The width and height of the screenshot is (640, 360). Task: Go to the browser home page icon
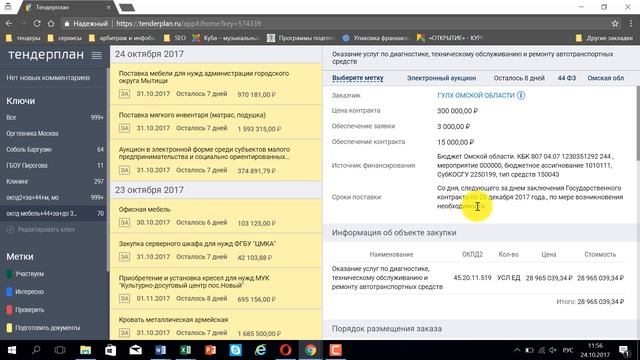coord(51,24)
